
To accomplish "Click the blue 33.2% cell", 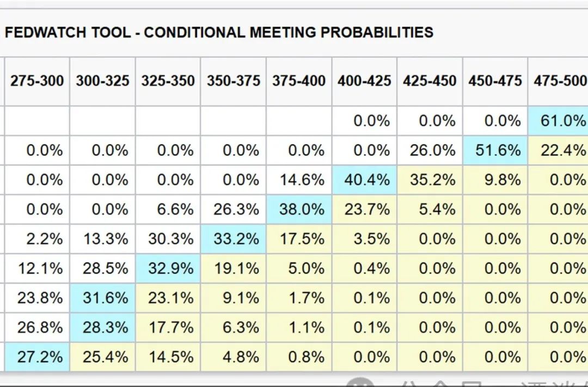I will tap(236, 239).
